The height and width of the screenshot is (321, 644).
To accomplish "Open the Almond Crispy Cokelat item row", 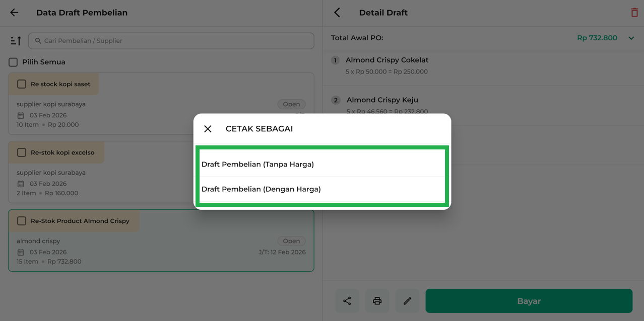I will point(483,65).
